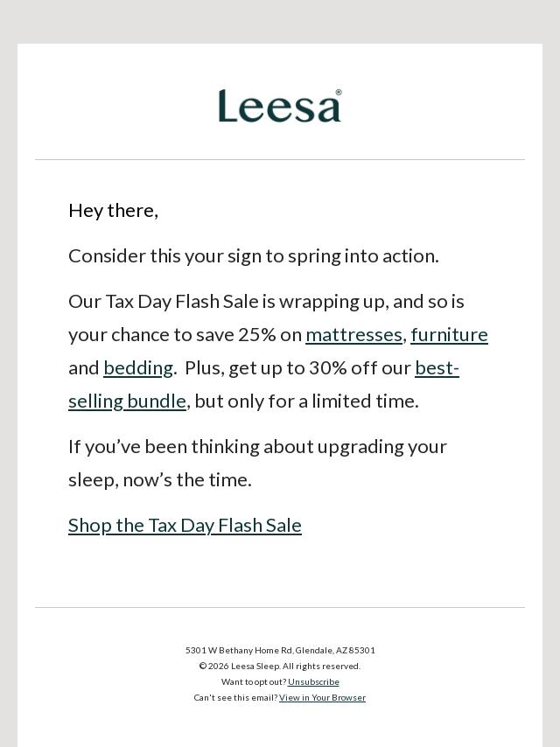Screen dimensions: 560x747
Task: Shop the Tax Day Flash Sale
Action: pyautogui.click(x=185, y=526)
